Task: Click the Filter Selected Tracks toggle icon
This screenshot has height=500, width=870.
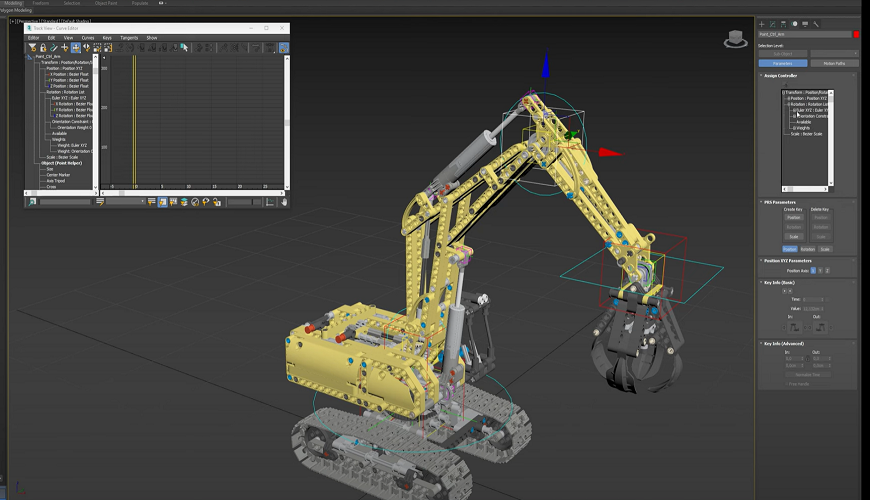Action: point(151,202)
